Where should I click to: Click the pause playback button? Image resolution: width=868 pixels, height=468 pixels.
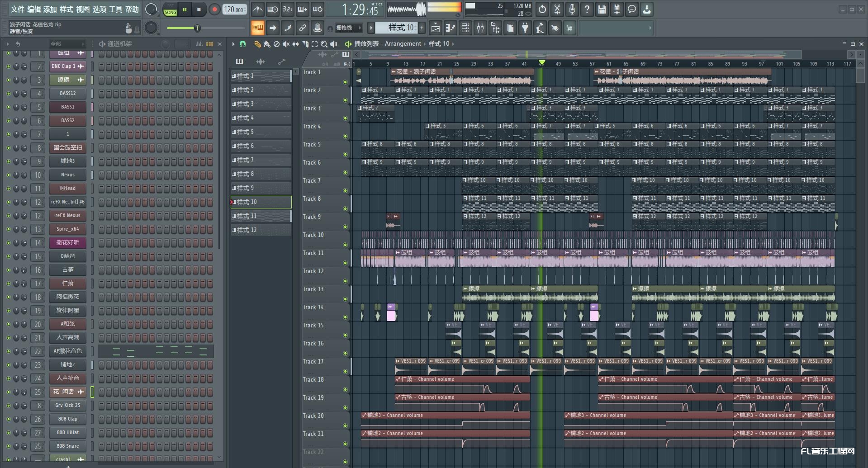(185, 9)
